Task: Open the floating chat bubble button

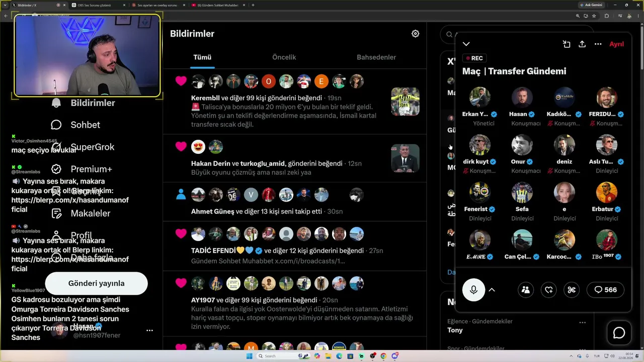Action: point(619,333)
